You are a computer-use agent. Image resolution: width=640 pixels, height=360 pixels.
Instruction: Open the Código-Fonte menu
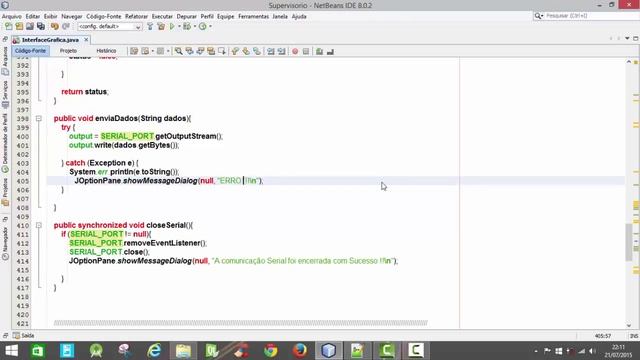pos(104,16)
